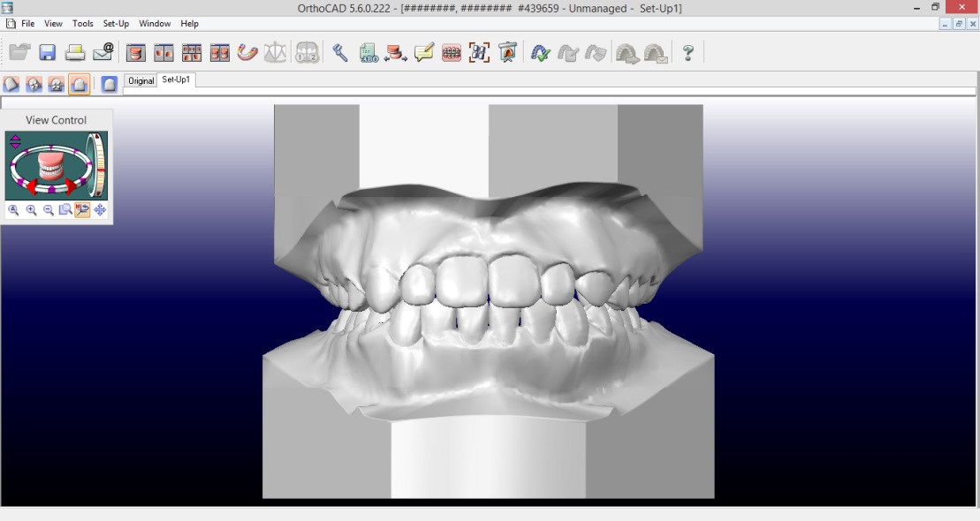Viewport: 980px width, 521px height.
Task: Toggle the first jaw view button
Action: pos(11,85)
